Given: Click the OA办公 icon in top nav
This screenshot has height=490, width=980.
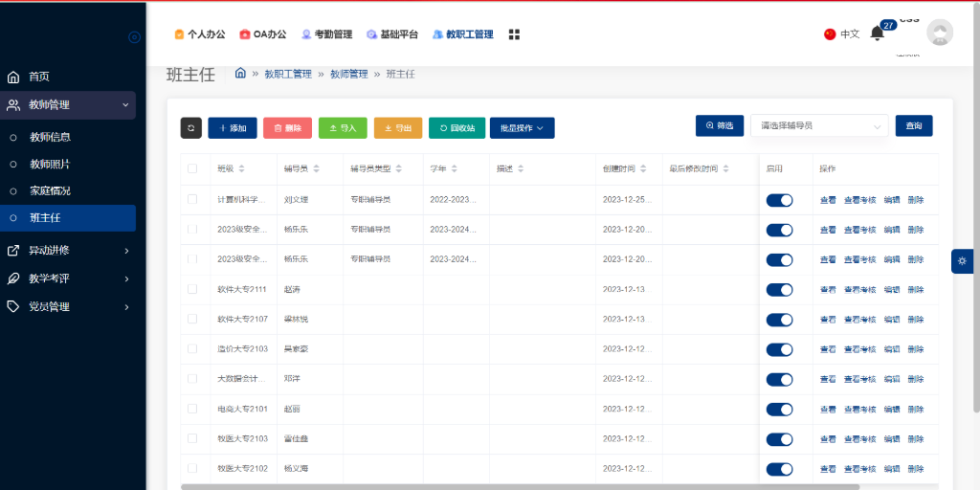Looking at the screenshot, I should tap(244, 35).
